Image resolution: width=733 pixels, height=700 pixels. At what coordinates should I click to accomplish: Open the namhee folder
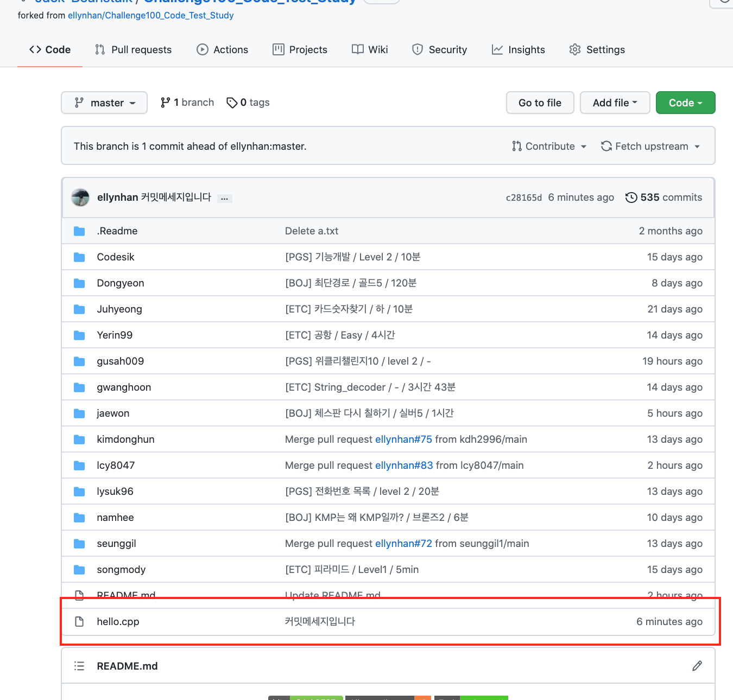coord(115,517)
